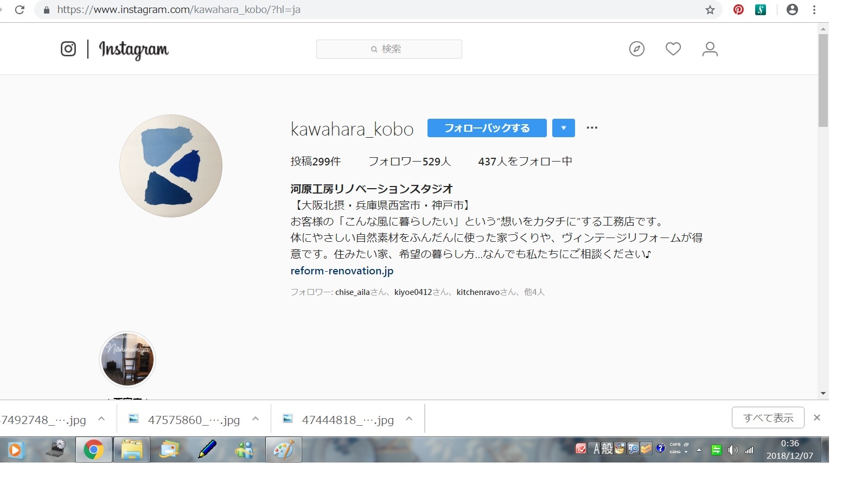The height and width of the screenshot is (488, 868).
Task: Open Windows Live Messenger from taskbar
Action: coord(245,450)
